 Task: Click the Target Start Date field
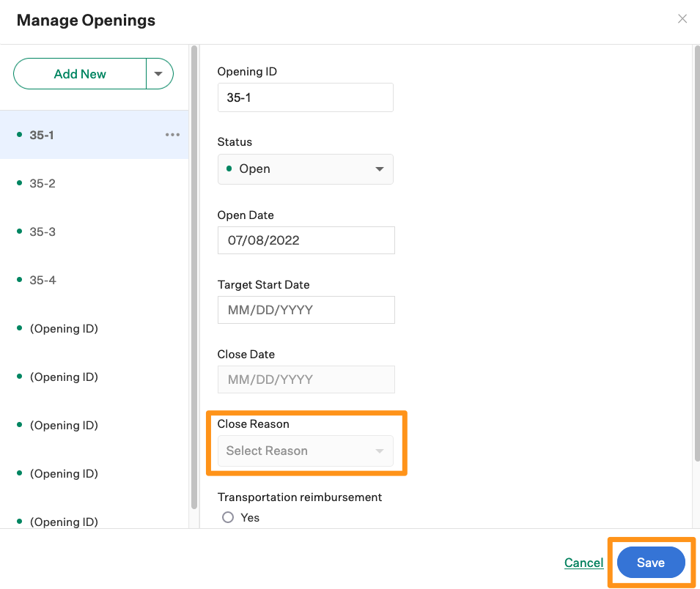306,309
